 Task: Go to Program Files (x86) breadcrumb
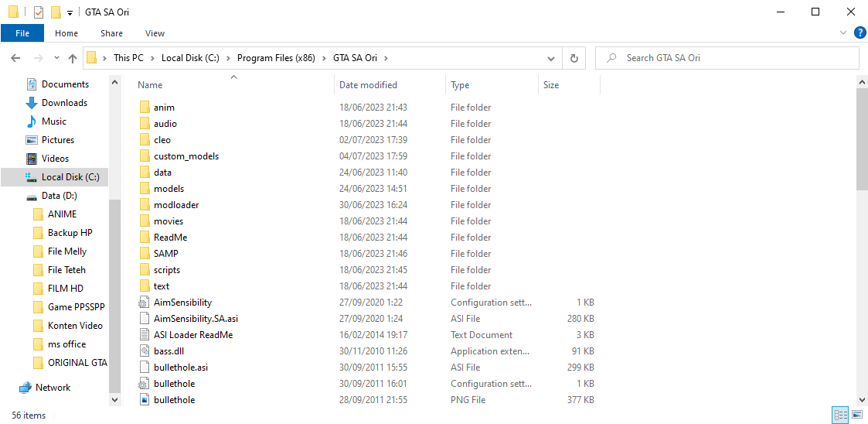(x=276, y=57)
